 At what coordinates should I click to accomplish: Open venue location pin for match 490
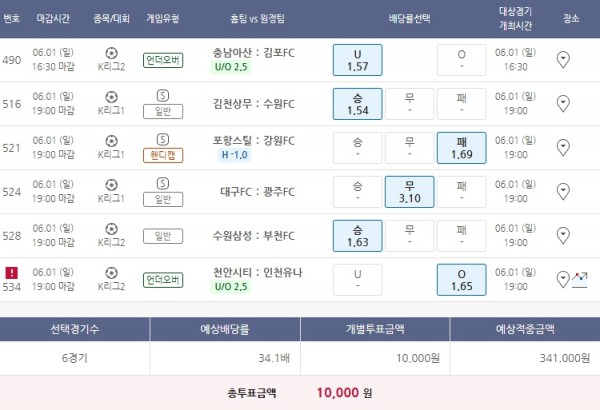563,60
